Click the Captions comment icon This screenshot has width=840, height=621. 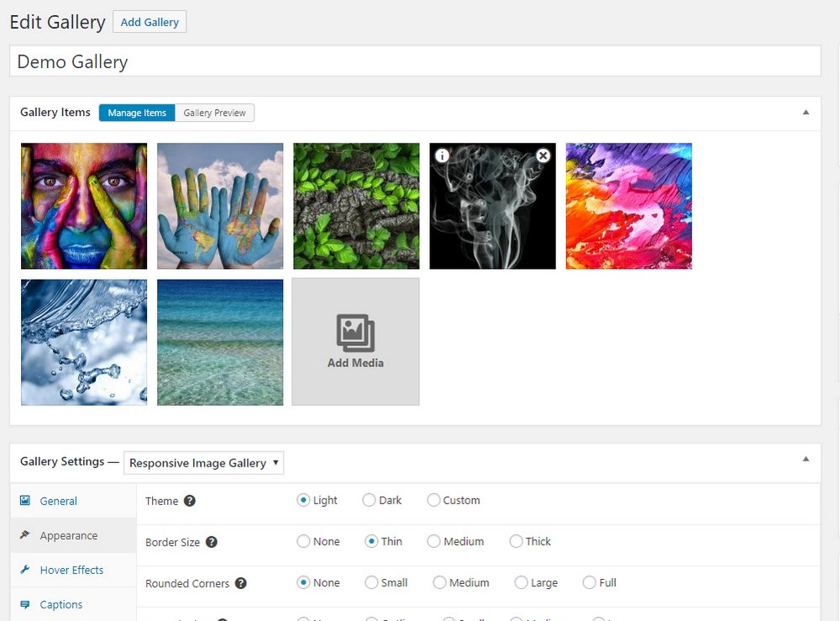point(24,604)
